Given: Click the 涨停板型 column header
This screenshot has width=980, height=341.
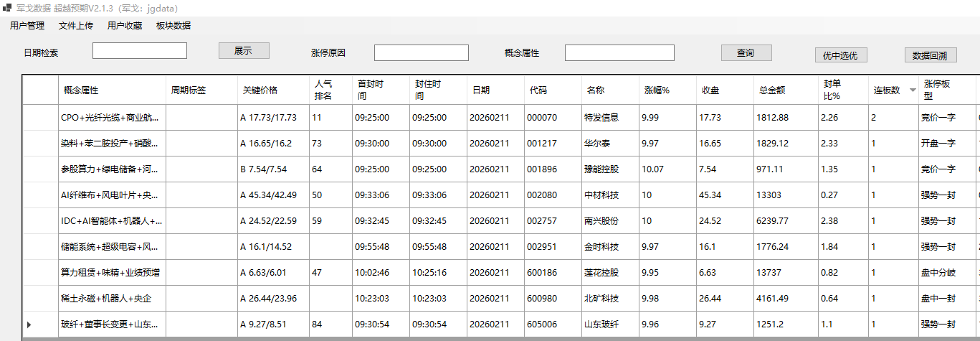Looking at the screenshot, I should (946, 90).
